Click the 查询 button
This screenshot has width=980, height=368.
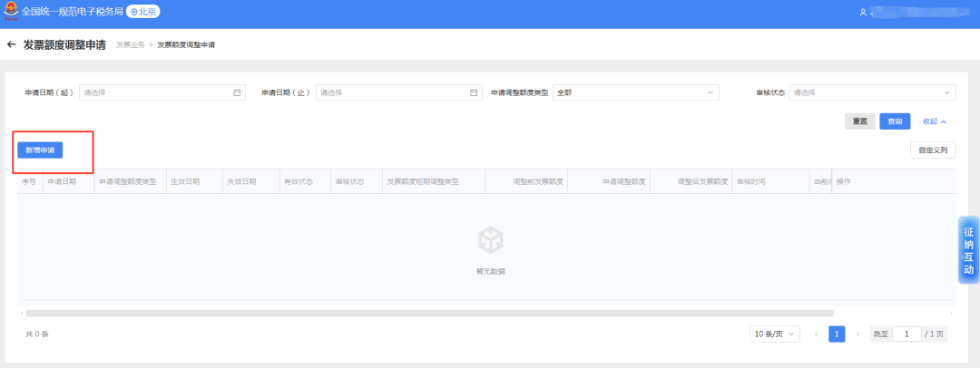895,121
